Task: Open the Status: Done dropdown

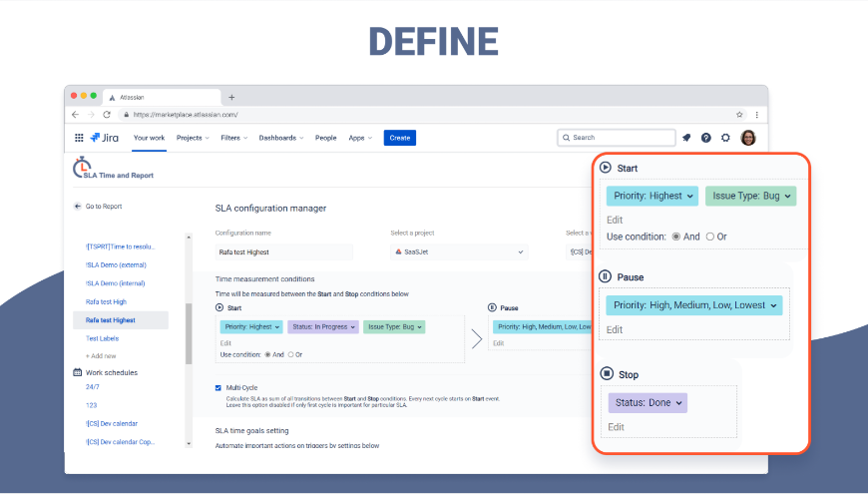Action: click(x=648, y=402)
